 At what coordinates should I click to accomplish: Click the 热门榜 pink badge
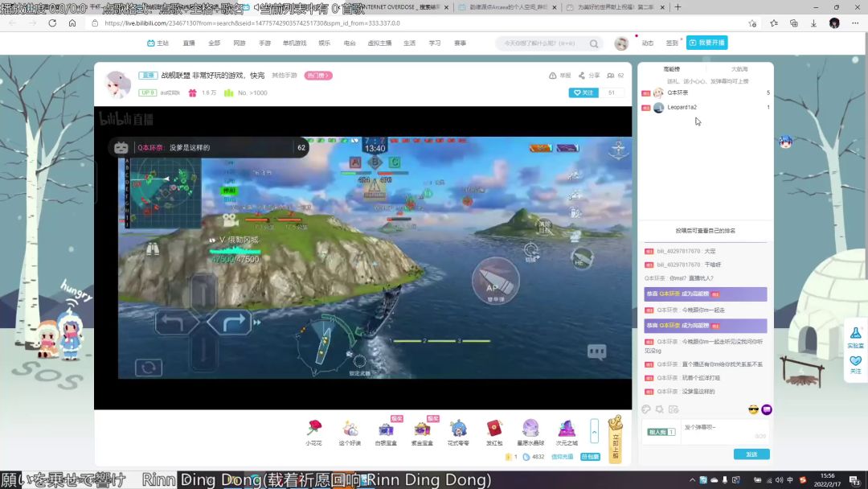click(x=318, y=76)
